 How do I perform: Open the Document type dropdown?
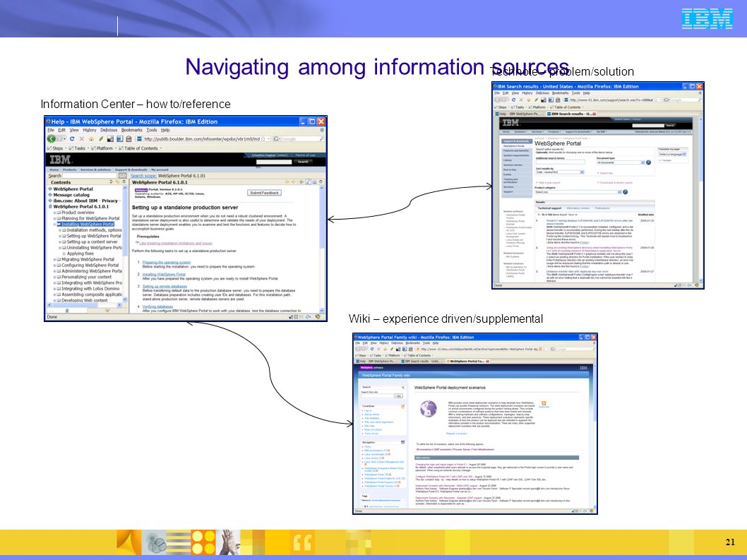click(621, 162)
